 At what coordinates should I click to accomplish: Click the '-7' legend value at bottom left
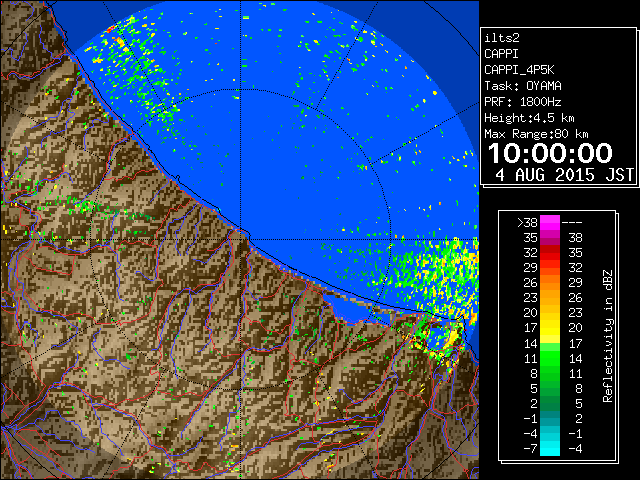[x=530, y=449]
